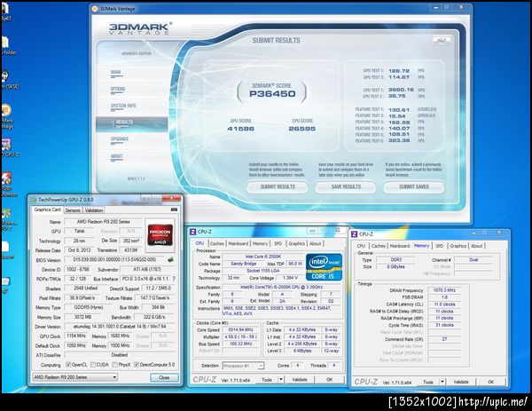Click the BIOS Version field in GPU-Z
The width and height of the screenshot is (532, 411).
coord(114,259)
